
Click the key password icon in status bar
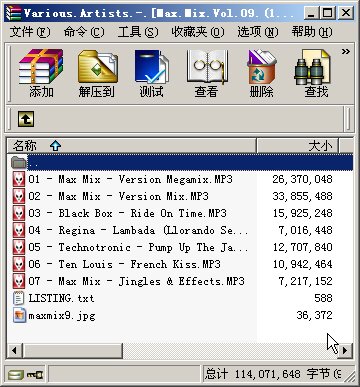pos(35,375)
